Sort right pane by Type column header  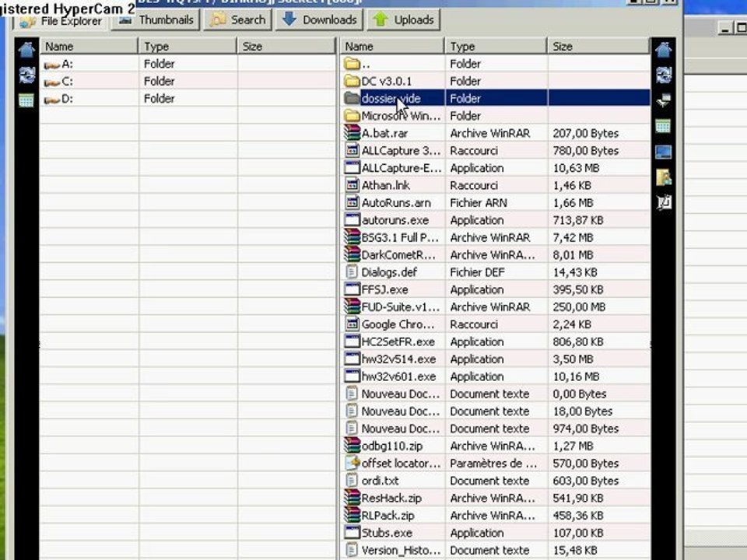(x=496, y=46)
